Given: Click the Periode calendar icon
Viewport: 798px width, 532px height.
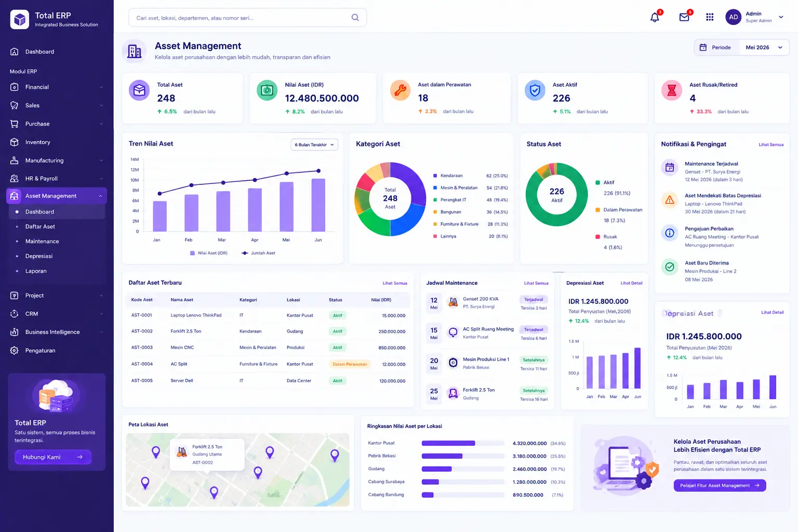Looking at the screenshot, I should tap(703, 47).
